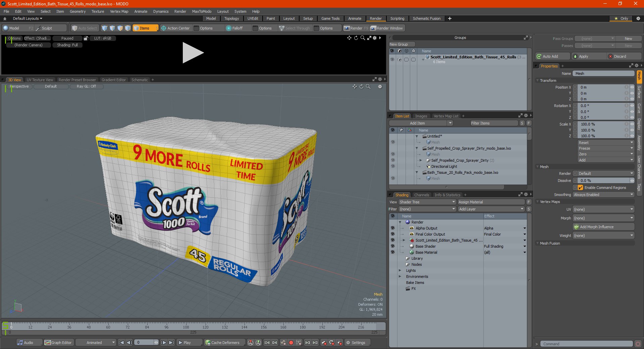Click the New Group button
The width and height of the screenshot is (644, 349).
[x=402, y=44]
